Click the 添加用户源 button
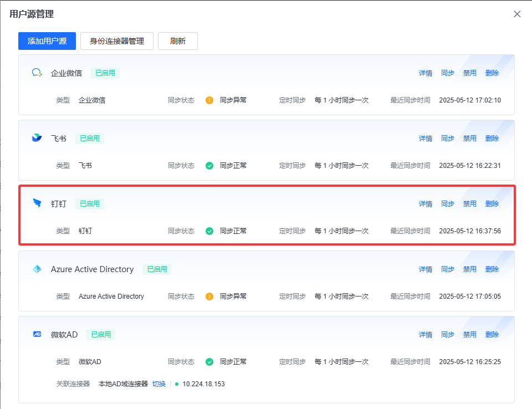Image resolution: width=532 pixels, height=409 pixels. coord(47,41)
